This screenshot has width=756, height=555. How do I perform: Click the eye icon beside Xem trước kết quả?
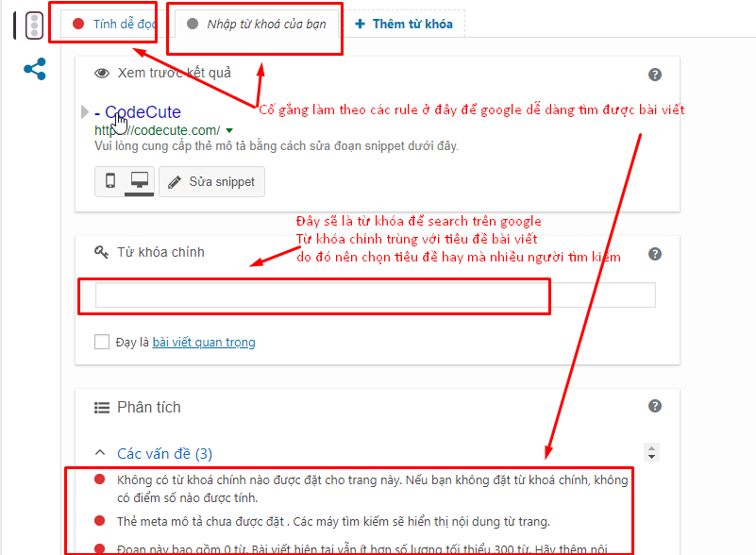click(102, 74)
